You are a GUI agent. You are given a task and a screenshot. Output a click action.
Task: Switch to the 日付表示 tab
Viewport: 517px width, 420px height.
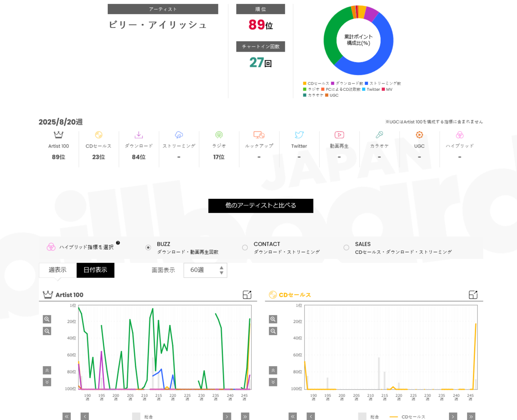[x=96, y=270]
